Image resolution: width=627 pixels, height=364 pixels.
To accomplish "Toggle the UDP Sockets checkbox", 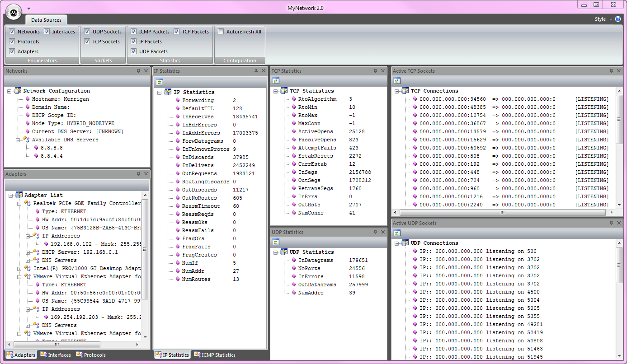I will [87, 32].
